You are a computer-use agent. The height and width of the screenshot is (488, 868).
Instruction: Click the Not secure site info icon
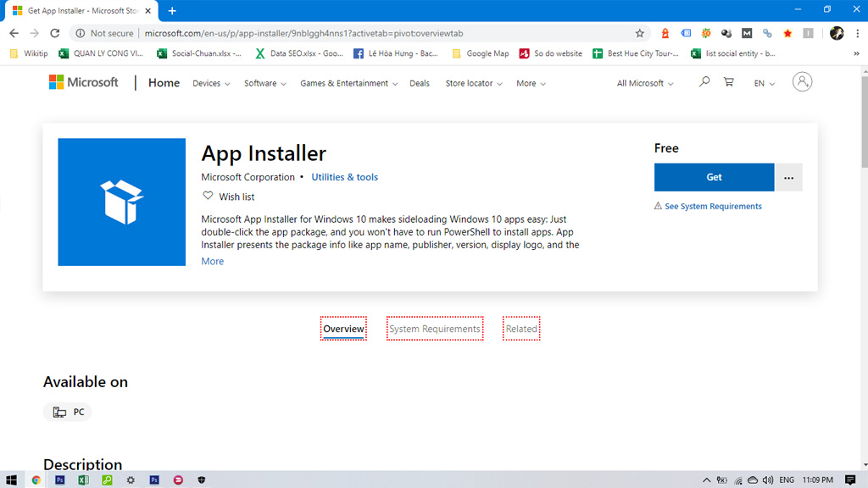click(81, 33)
